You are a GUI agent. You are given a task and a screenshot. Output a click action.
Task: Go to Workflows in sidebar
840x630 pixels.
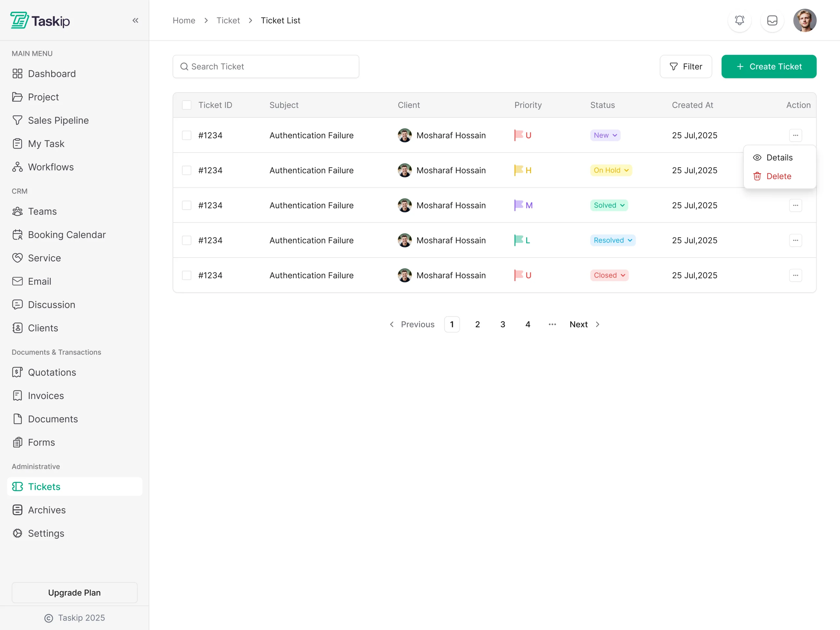[x=51, y=167]
